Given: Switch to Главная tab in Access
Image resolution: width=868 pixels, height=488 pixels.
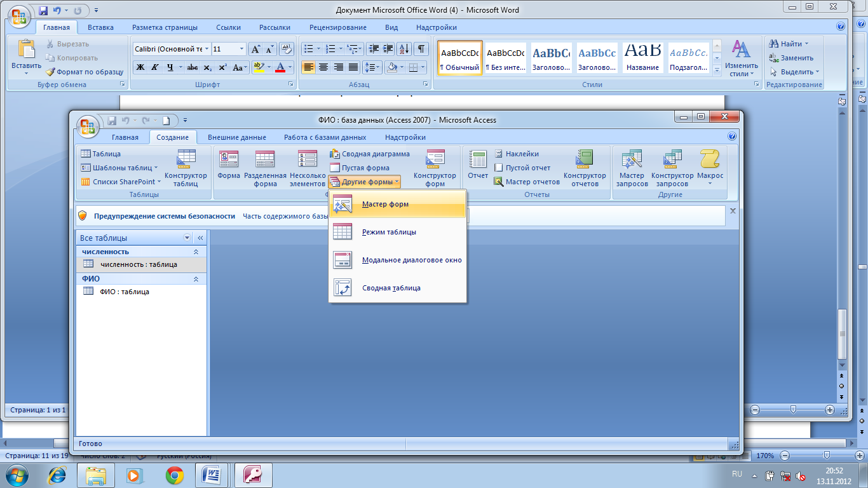Looking at the screenshot, I should (125, 137).
